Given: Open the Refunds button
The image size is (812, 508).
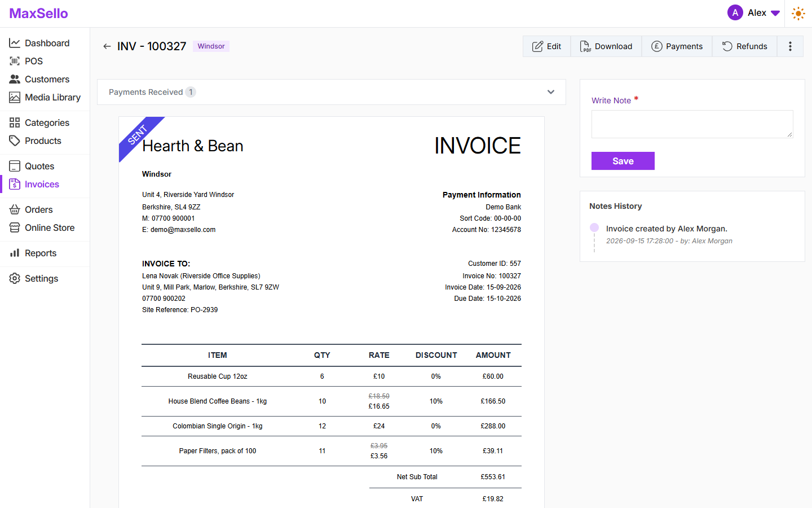Looking at the screenshot, I should [744, 46].
